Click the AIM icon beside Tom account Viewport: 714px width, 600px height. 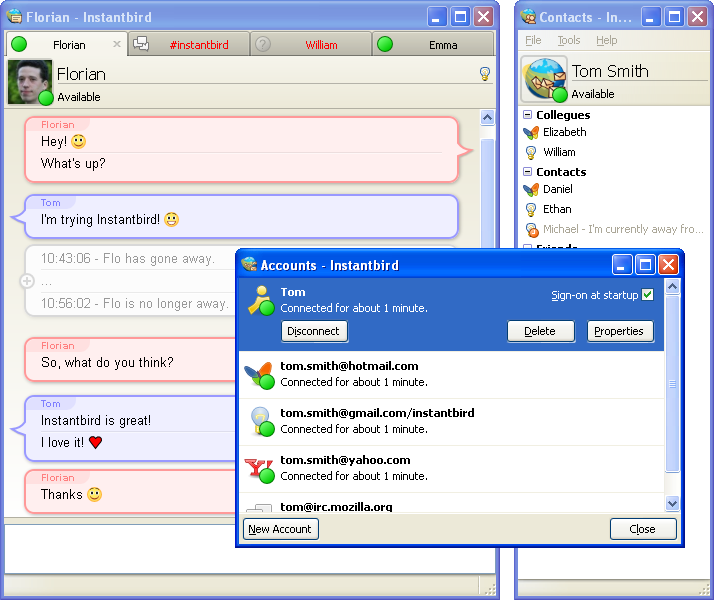pyautogui.click(x=260, y=299)
